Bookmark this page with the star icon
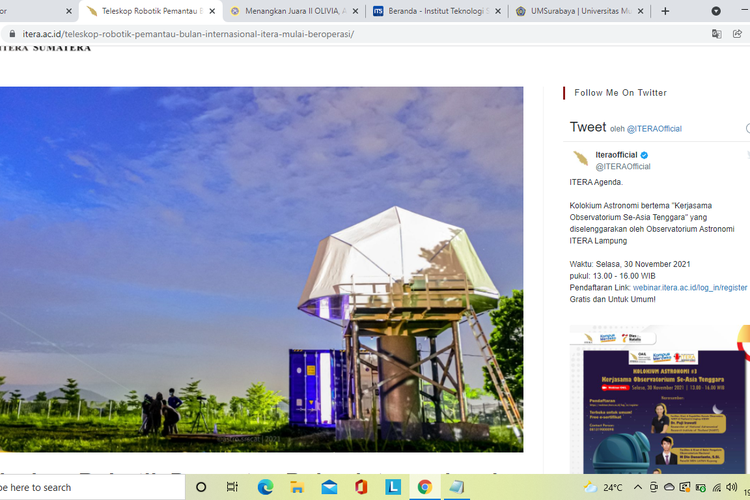The image size is (750, 500). click(x=738, y=34)
